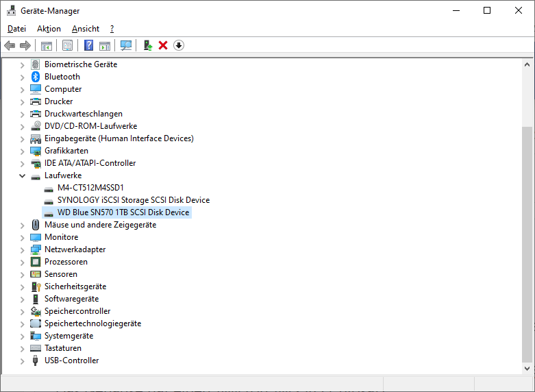The image size is (535, 392).
Task: Select the Drucker label
Action: pyautogui.click(x=59, y=101)
